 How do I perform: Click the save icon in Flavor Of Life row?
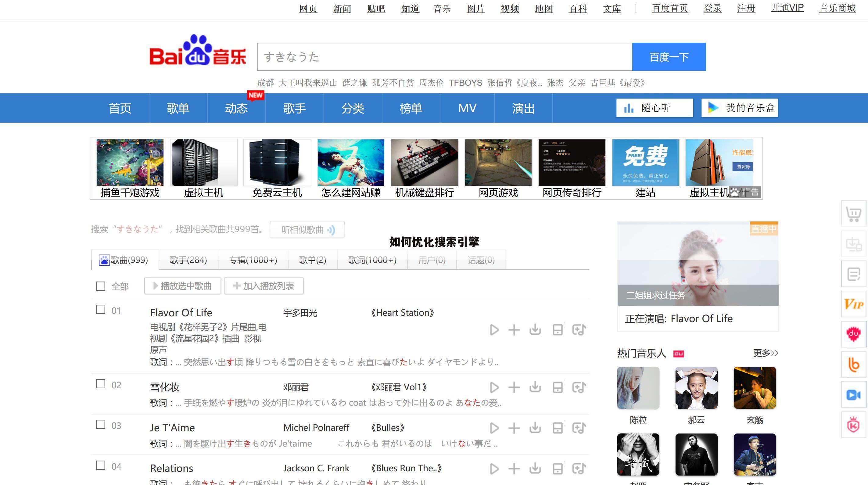[x=558, y=330]
